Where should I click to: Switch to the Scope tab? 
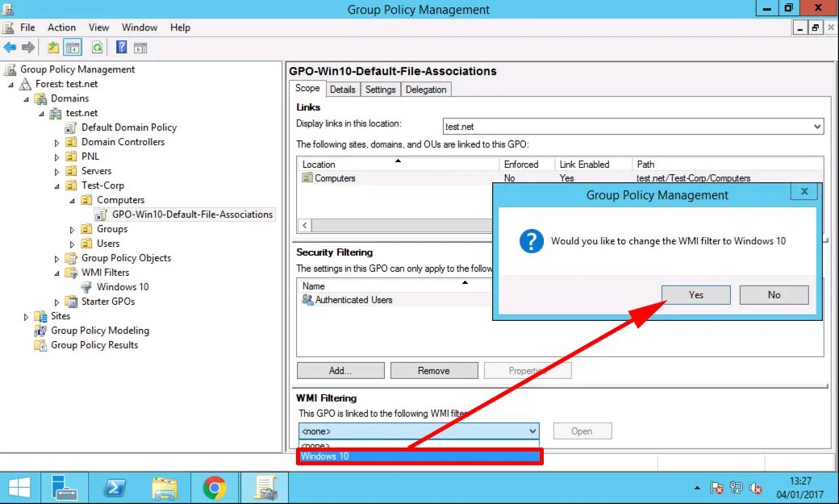tap(307, 88)
